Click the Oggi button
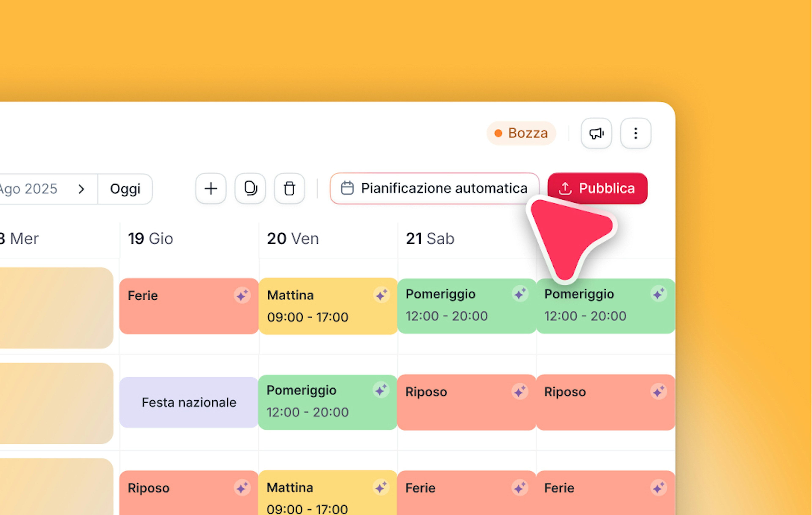 [125, 189]
